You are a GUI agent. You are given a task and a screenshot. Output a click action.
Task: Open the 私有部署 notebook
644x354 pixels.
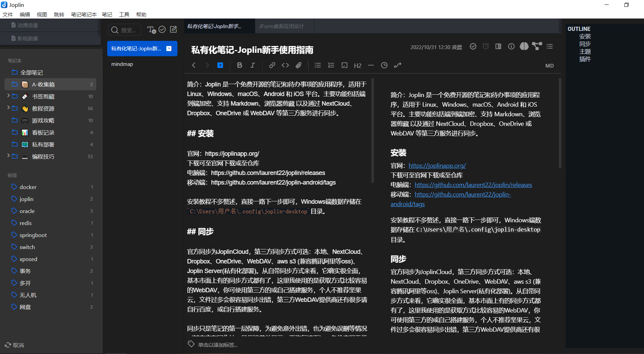[50, 144]
